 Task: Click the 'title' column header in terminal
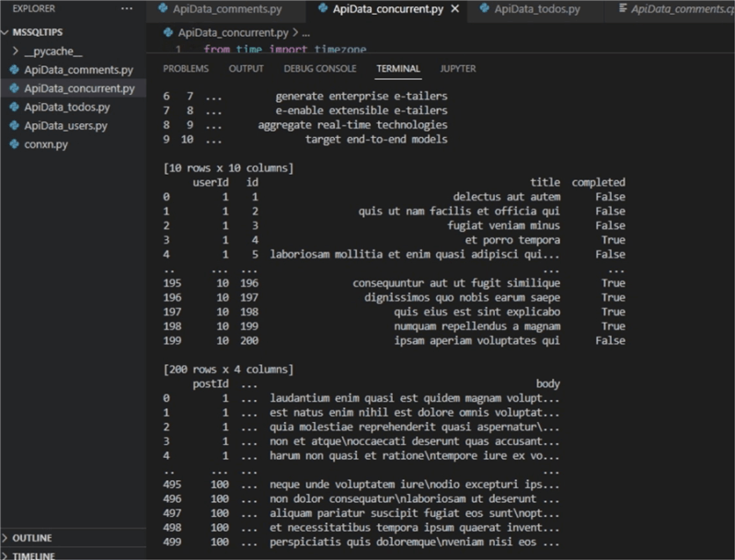(x=545, y=182)
